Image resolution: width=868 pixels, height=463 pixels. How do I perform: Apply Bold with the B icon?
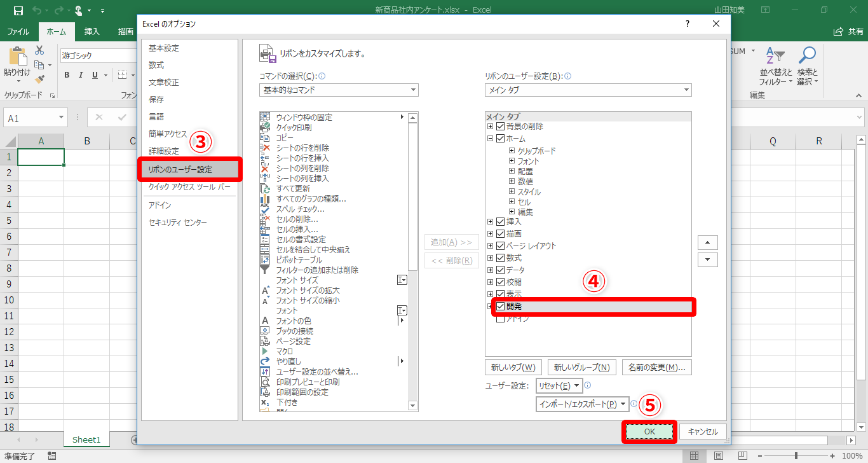tap(67, 75)
